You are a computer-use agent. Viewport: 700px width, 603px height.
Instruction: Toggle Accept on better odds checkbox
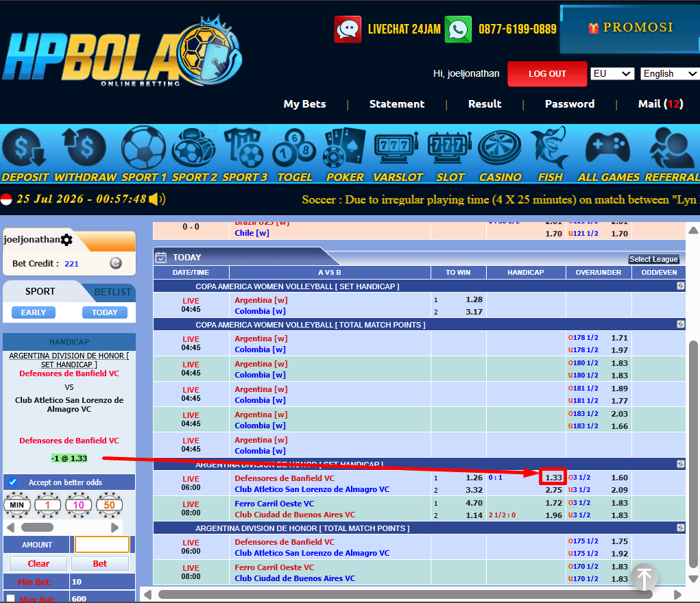(x=12, y=482)
